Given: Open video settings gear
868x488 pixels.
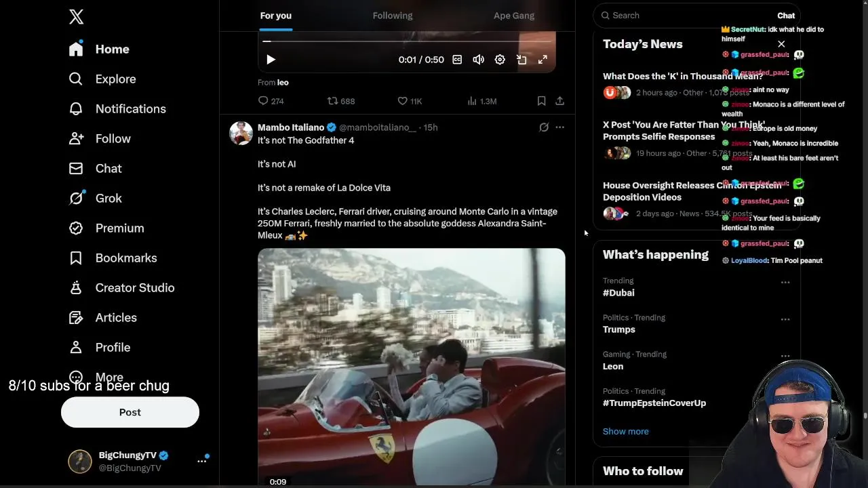Looking at the screenshot, I should [500, 60].
